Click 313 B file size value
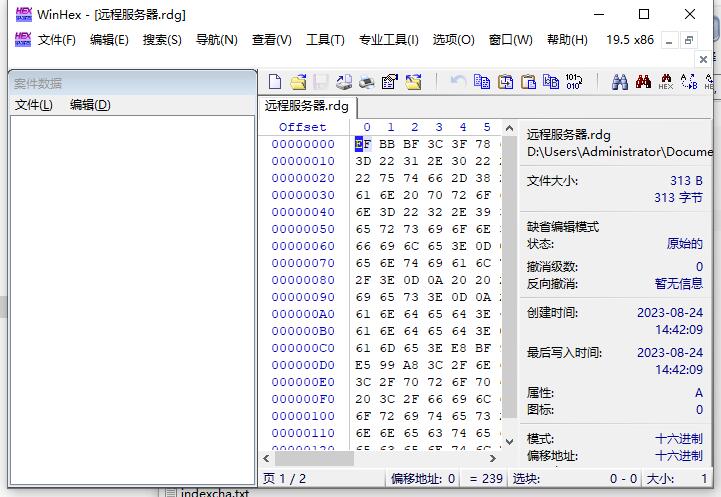This screenshot has width=721, height=497. coord(686,181)
